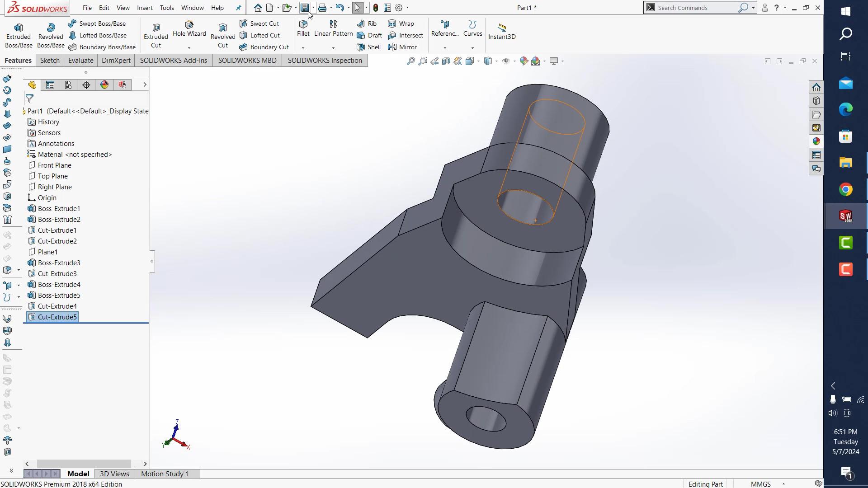Click Zoom to Fit in the view toolbar
Viewport: 868px width, 488px height.
click(410, 61)
